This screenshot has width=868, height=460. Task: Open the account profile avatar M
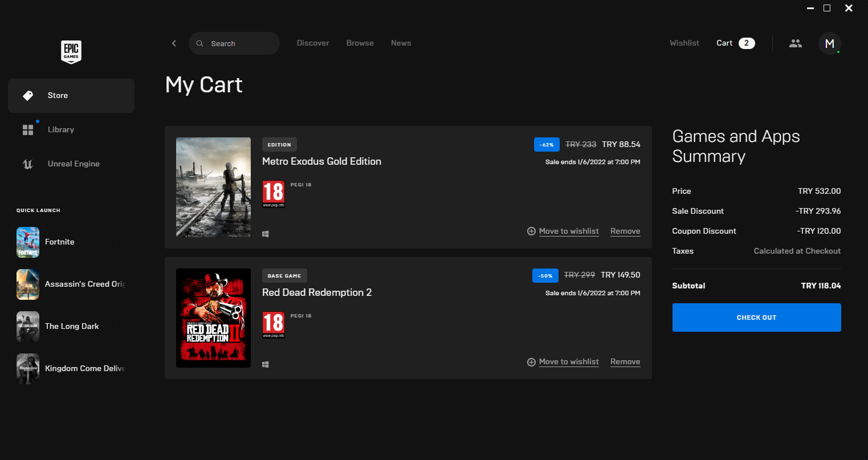pyautogui.click(x=830, y=43)
